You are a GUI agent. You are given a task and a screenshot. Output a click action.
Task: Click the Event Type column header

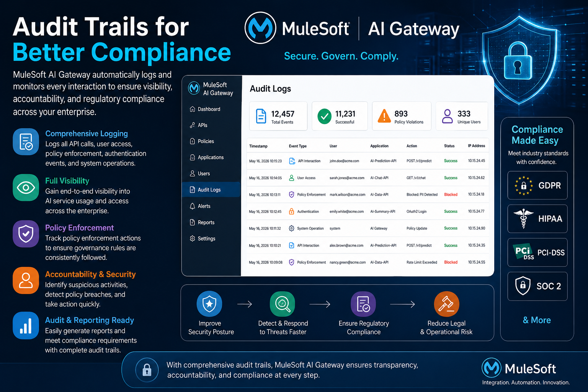pyautogui.click(x=298, y=146)
